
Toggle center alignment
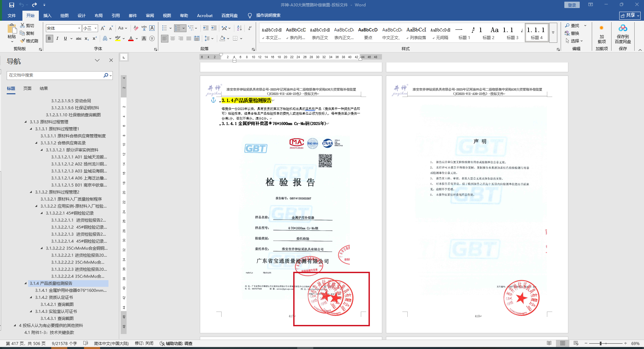pyautogui.click(x=173, y=38)
